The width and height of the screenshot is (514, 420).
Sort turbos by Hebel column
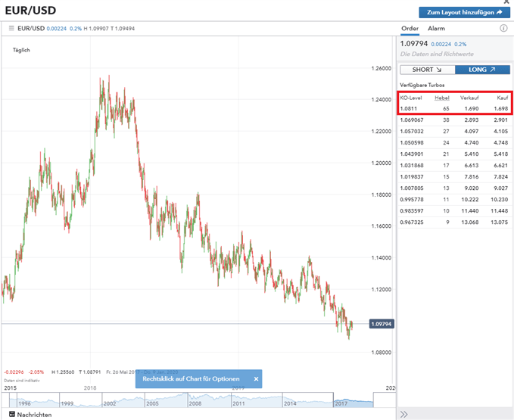[x=442, y=98]
